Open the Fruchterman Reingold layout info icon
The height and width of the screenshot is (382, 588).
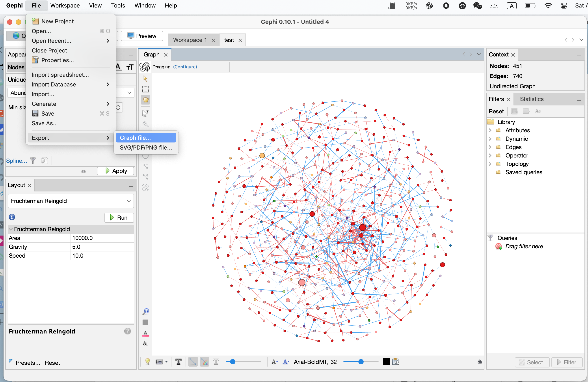coord(12,217)
